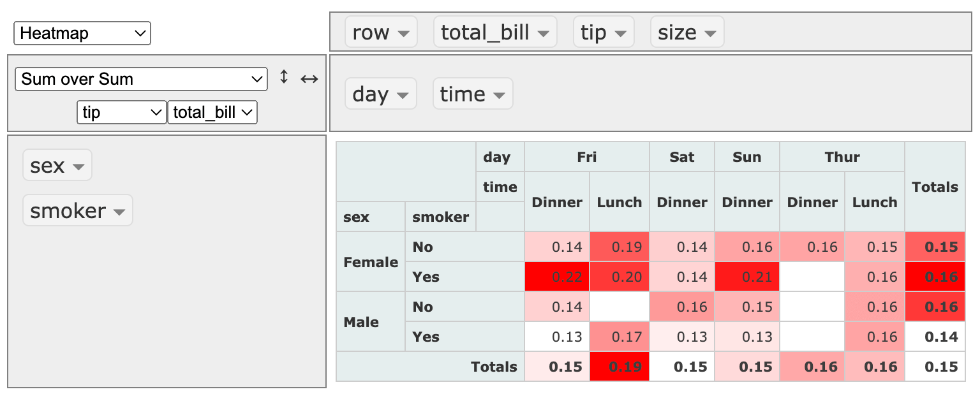
Task: Open the total_bill aggregator argument dropdown
Action: click(x=212, y=112)
